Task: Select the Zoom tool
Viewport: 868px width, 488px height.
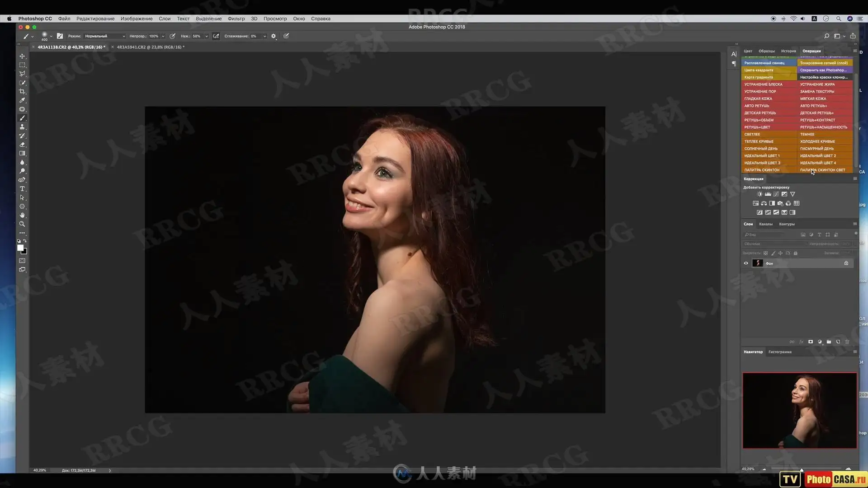Action: click(x=22, y=224)
